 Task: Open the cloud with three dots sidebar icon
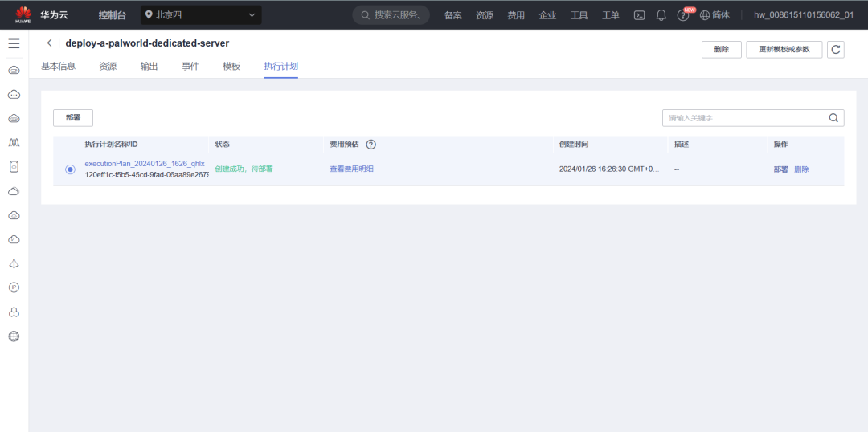click(x=14, y=95)
